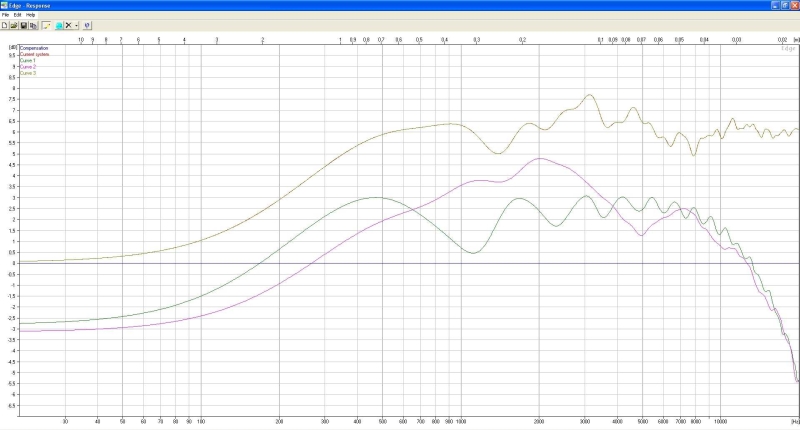Select the 'Curve 3' legend label
This screenshot has width=800, height=430.
pos(28,73)
